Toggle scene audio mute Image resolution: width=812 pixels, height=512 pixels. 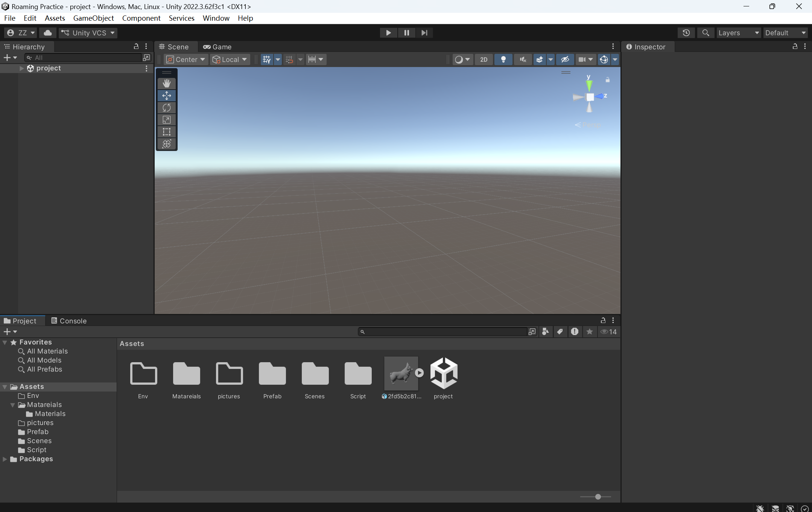(523, 59)
